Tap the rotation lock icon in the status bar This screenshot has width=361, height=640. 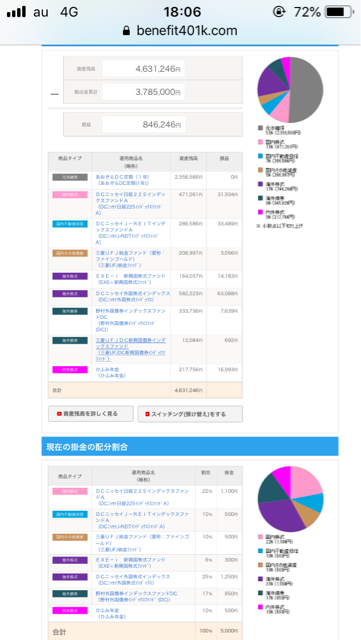(279, 12)
